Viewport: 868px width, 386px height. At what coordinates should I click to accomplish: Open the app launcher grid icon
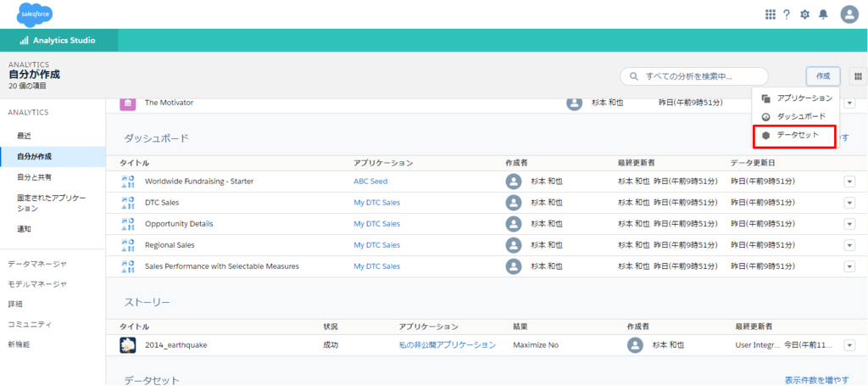pyautogui.click(x=770, y=14)
